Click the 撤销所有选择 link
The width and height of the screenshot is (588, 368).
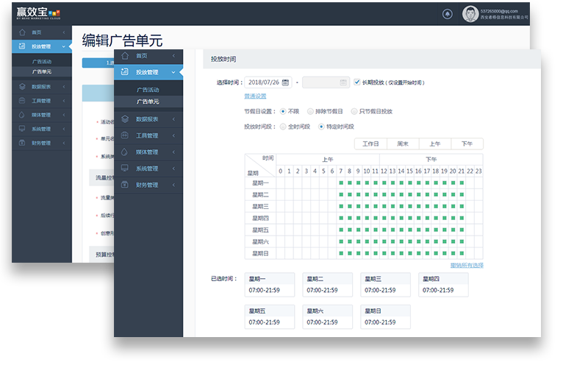[x=467, y=265]
